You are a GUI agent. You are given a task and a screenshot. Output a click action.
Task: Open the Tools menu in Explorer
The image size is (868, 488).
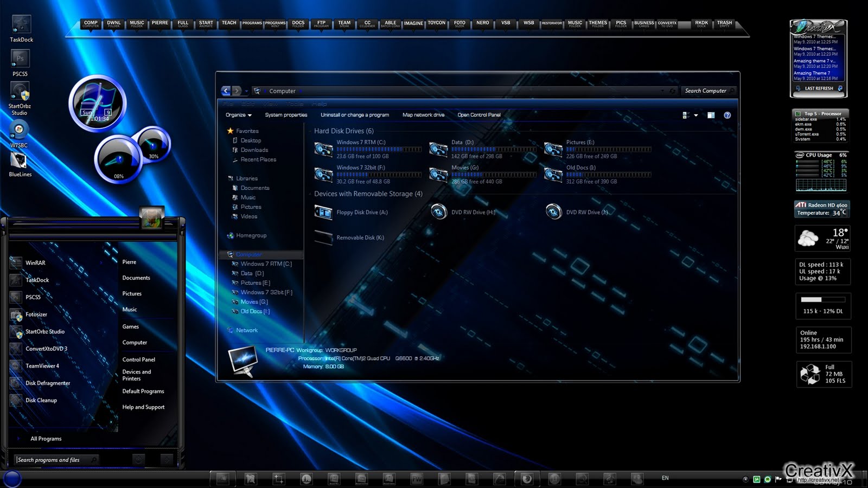click(295, 104)
